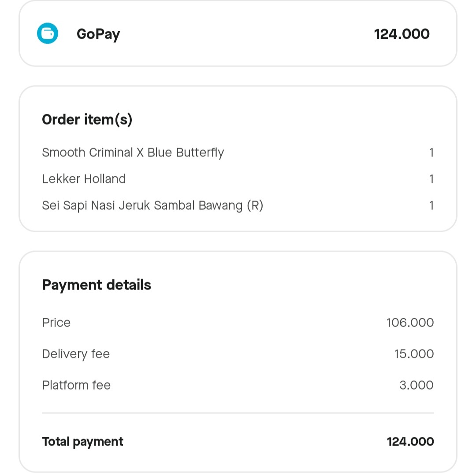This screenshot has width=476, height=476.
Task: Select the Price row label
Action: click(x=56, y=322)
